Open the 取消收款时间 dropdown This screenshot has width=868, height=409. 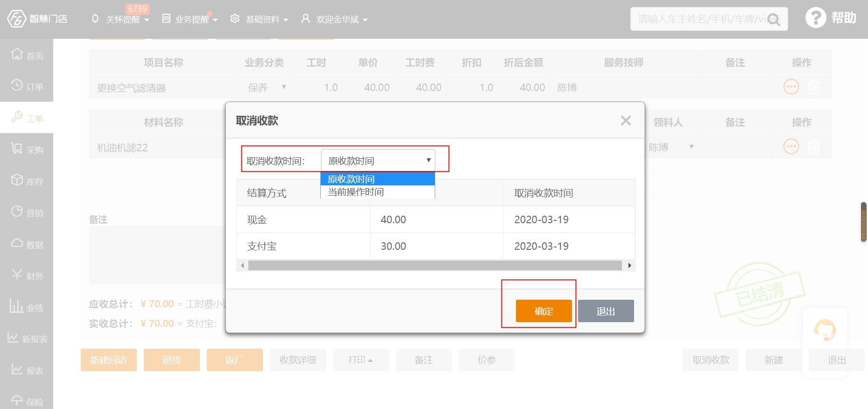tap(378, 161)
